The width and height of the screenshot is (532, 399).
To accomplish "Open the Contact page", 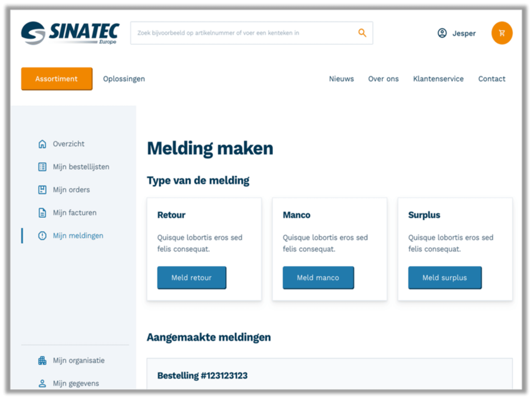I will (492, 79).
